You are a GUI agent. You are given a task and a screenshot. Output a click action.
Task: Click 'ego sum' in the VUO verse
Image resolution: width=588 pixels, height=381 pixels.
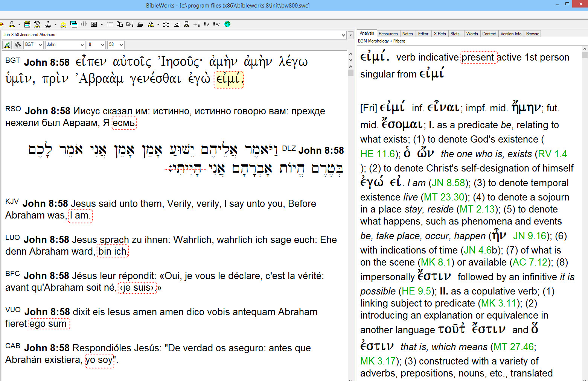(49, 324)
